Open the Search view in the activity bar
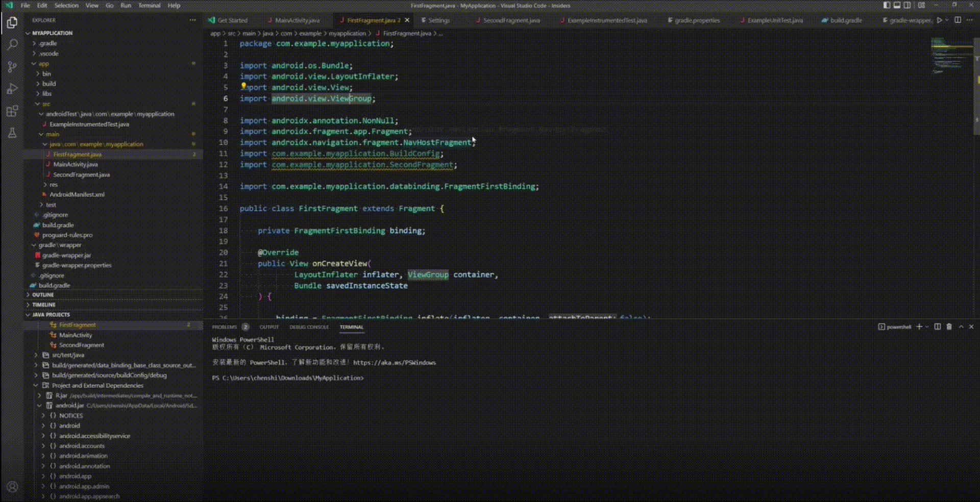 click(12, 45)
